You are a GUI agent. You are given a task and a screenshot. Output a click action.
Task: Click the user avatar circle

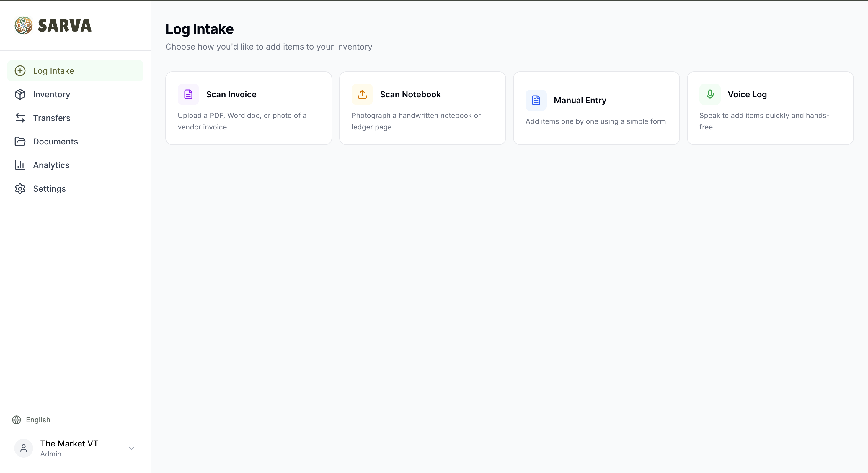(x=24, y=448)
